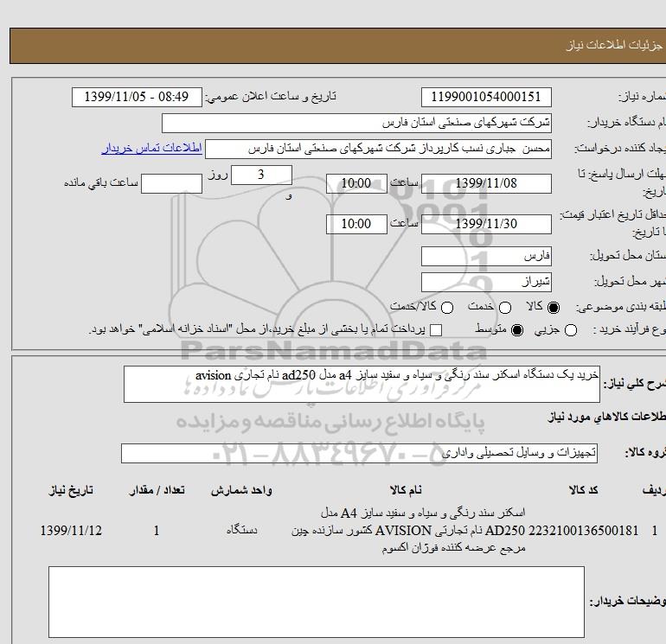Click the نام کالا column header
This screenshot has width=666, height=644.
click(x=406, y=490)
